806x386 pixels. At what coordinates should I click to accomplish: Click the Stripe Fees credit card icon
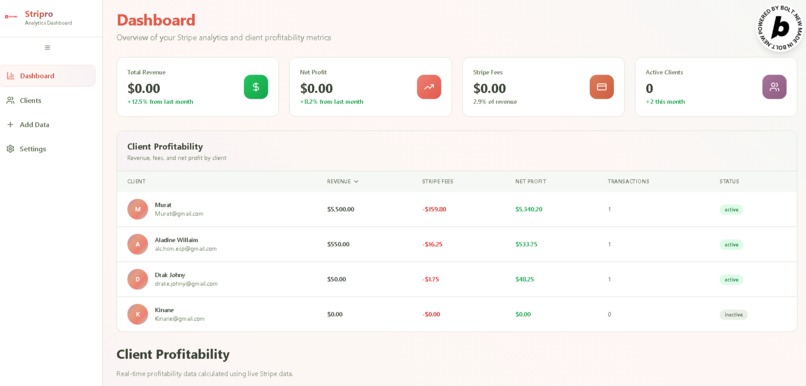coord(601,87)
